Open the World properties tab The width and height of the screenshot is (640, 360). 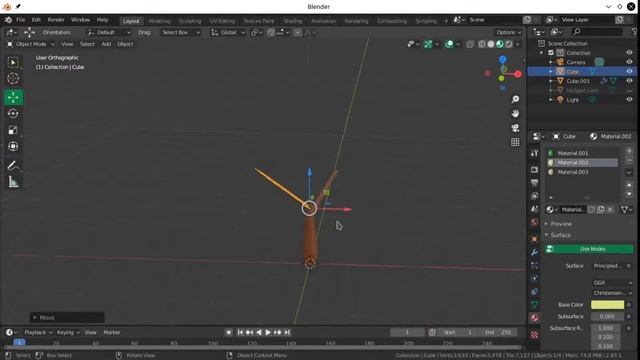(x=534, y=222)
